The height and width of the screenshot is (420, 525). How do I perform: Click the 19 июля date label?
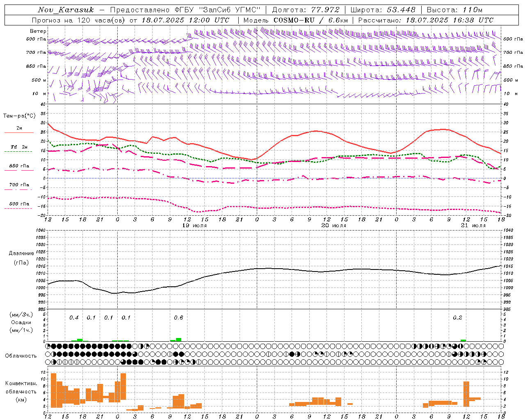(195, 226)
